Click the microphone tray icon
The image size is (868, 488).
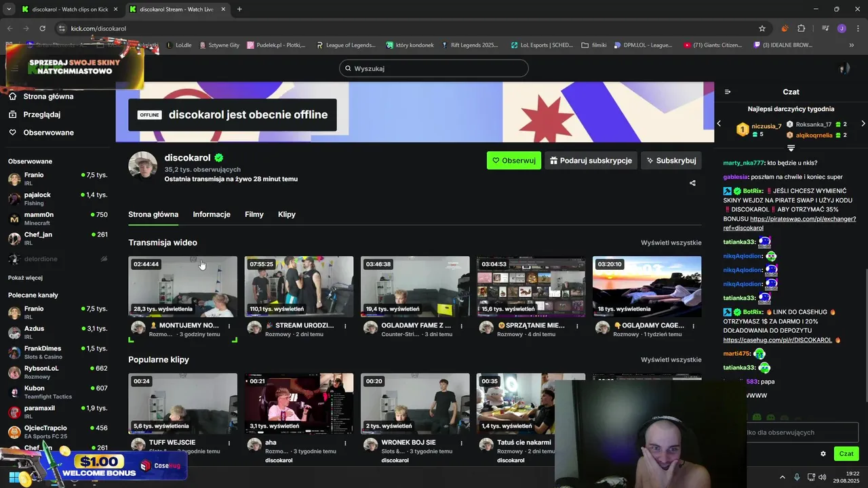click(x=797, y=477)
